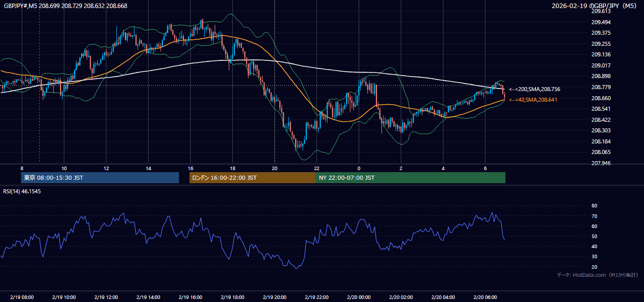Click the '<-<40,SMA,208.641' moving average label
This screenshot has height=302, width=644.
pos(533,100)
